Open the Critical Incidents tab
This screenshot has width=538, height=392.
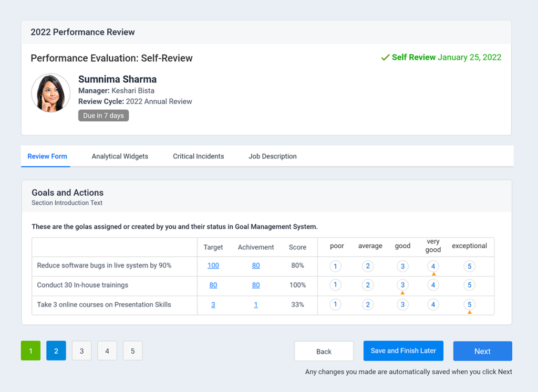point(199,156)
